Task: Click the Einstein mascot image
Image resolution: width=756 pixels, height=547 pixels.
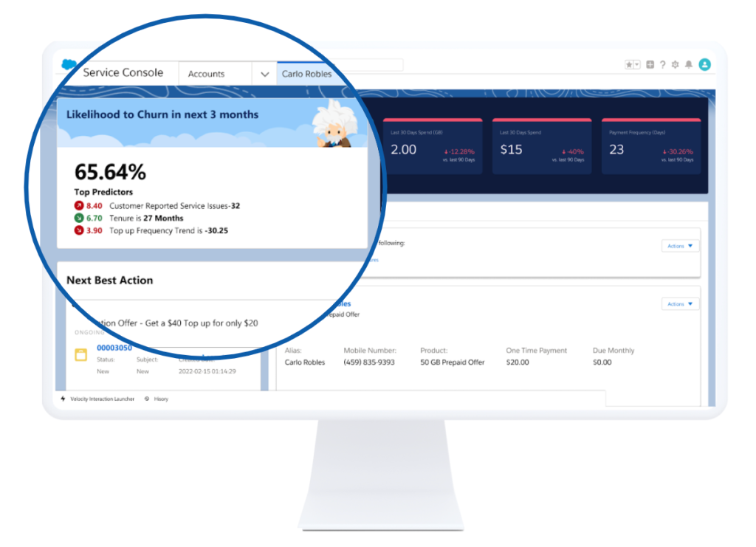Action: (x=331, y=123)
